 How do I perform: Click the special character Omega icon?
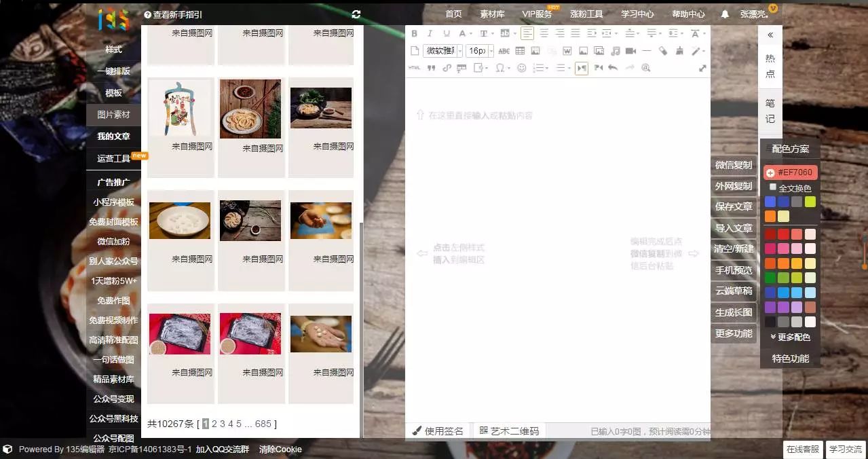[x=500, y=67]
